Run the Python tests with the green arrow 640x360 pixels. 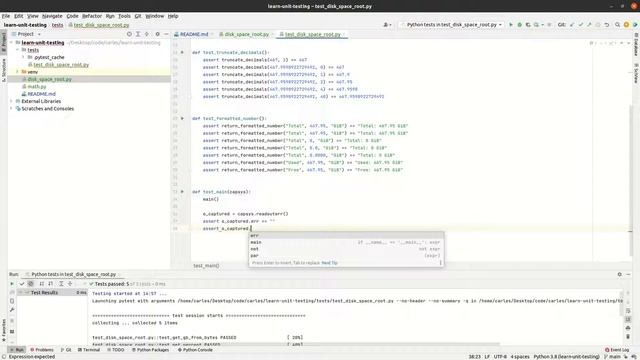(511, 25)
